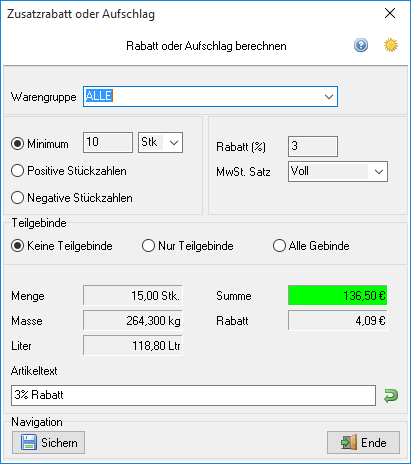The height and width of the screenshot is (464, 411).
Task: Choose Positive Stückzahlen option
Action: tap(17, 171)
